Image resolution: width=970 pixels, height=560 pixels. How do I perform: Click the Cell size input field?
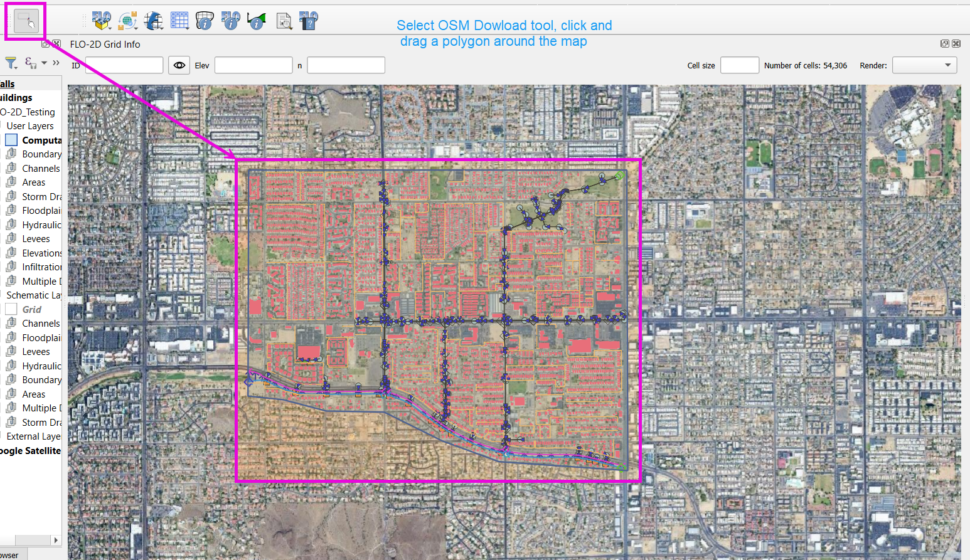[739, 65]
